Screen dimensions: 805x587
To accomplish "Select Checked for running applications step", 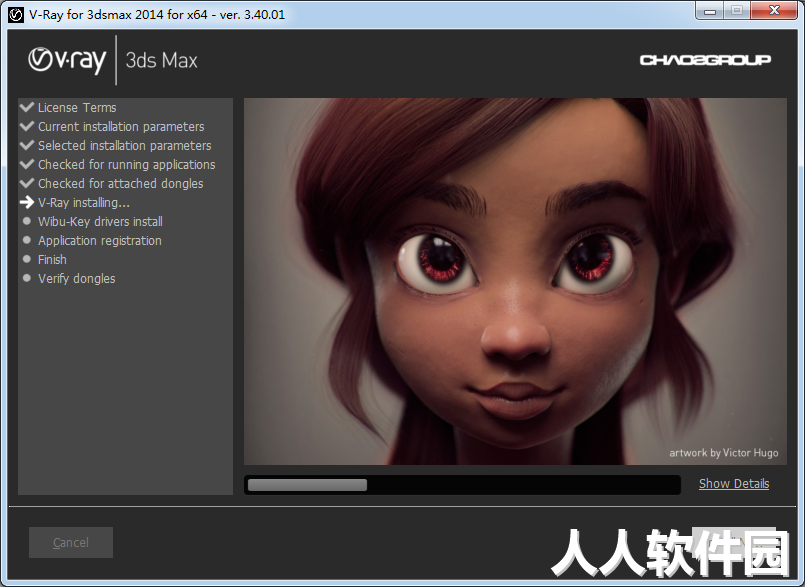I will coord(127,164).
